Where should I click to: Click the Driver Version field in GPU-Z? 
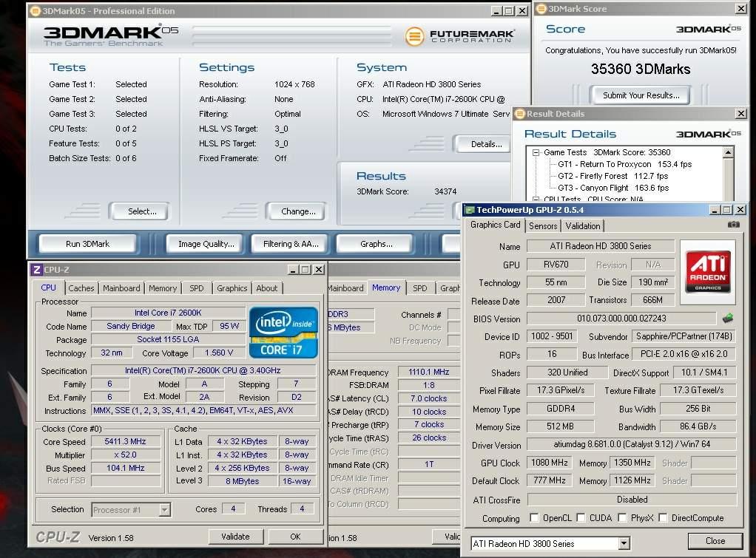coord(632,444)
